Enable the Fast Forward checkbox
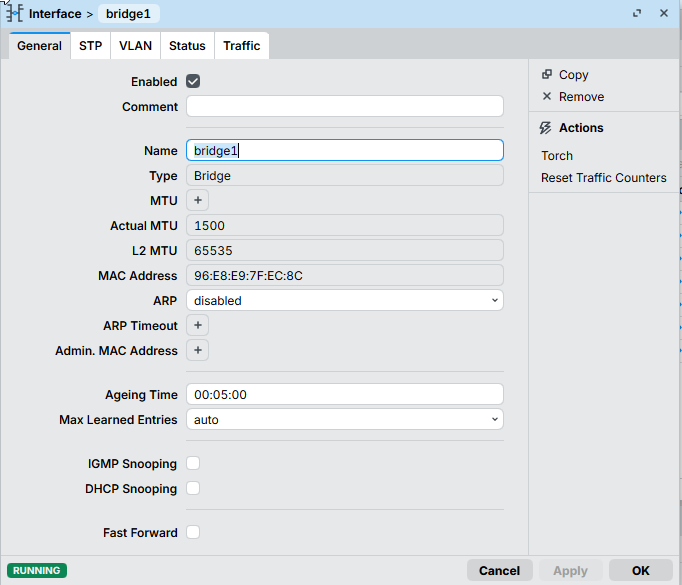The image size is (682, 585). click(x=193, y=532)
